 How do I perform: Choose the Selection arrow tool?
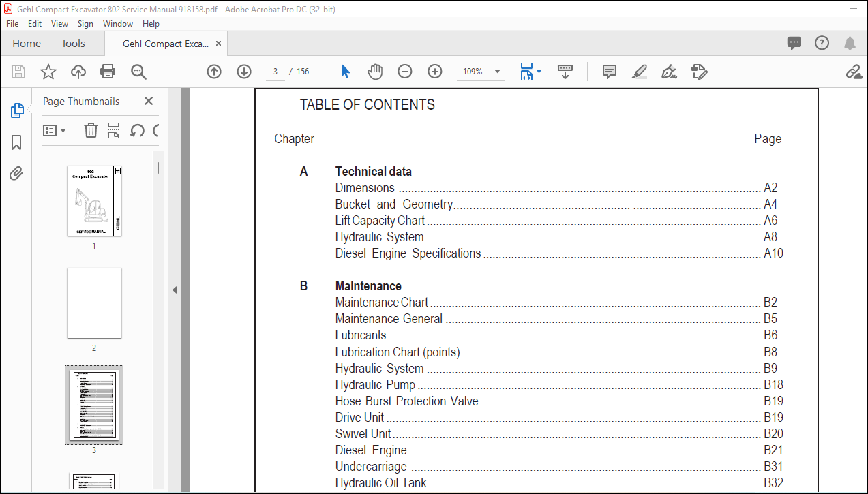[x=345, y=72]
